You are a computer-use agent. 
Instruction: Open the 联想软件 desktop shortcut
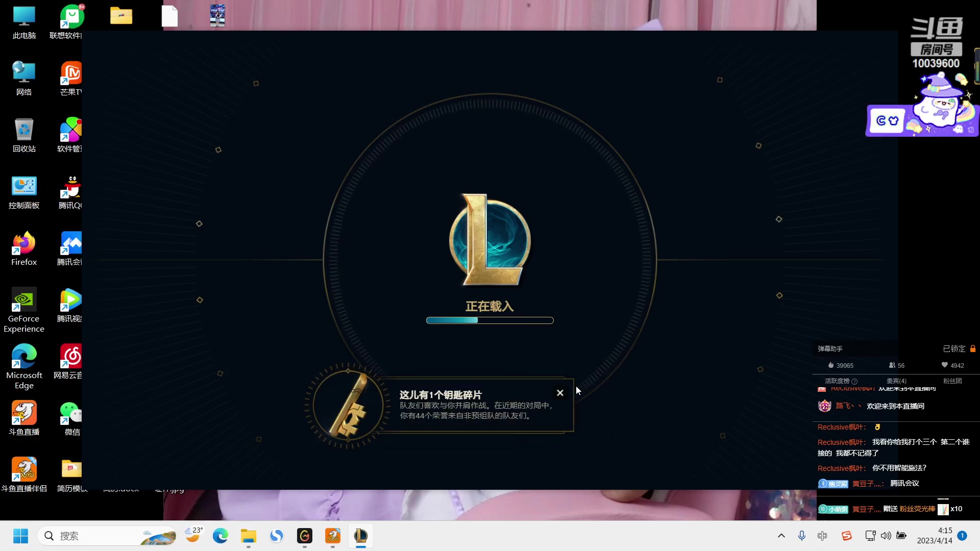[69, 23]
